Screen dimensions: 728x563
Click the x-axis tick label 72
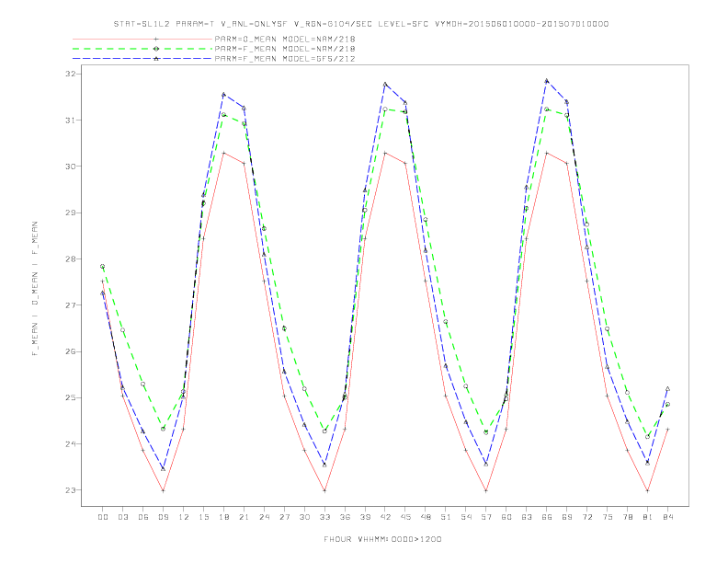[586, 517]
